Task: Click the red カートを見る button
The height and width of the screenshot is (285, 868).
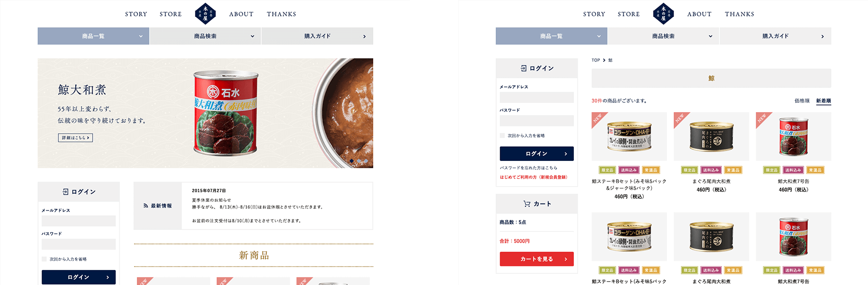Action: coord(537,259)
